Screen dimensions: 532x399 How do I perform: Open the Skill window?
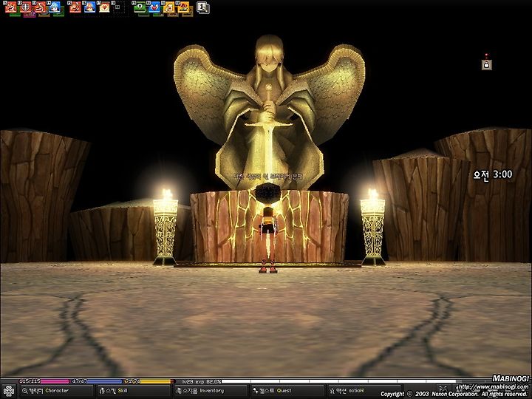[x=133, y=391]
